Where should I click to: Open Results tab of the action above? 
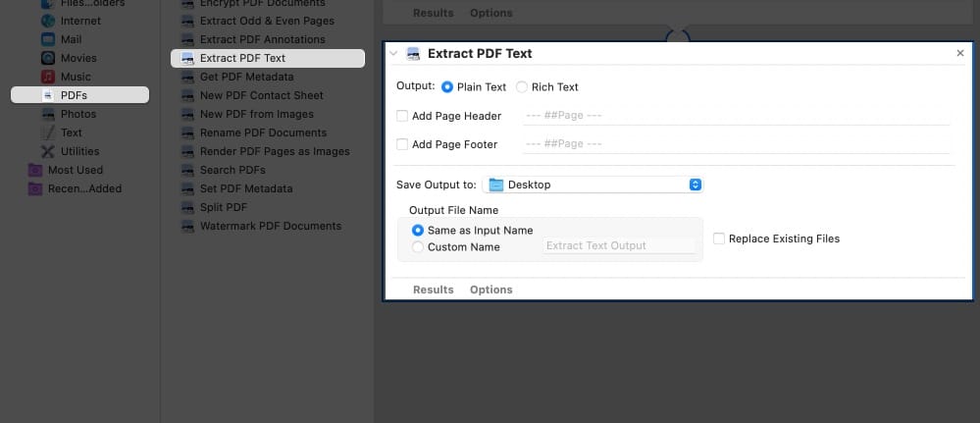click(x=434, y=13)
